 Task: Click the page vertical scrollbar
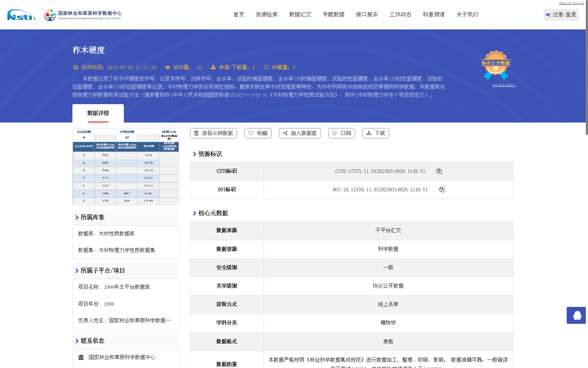click(x=587, y=67)
